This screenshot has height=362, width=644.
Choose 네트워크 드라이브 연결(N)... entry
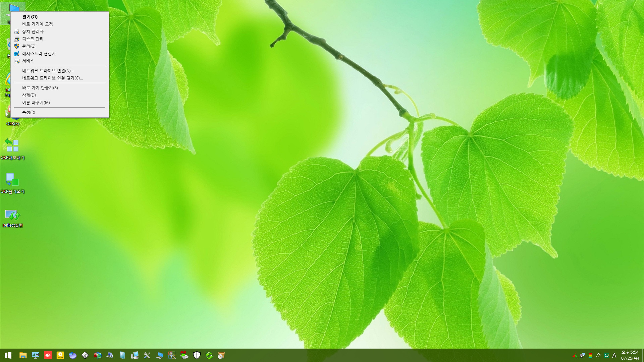(60, 71)
